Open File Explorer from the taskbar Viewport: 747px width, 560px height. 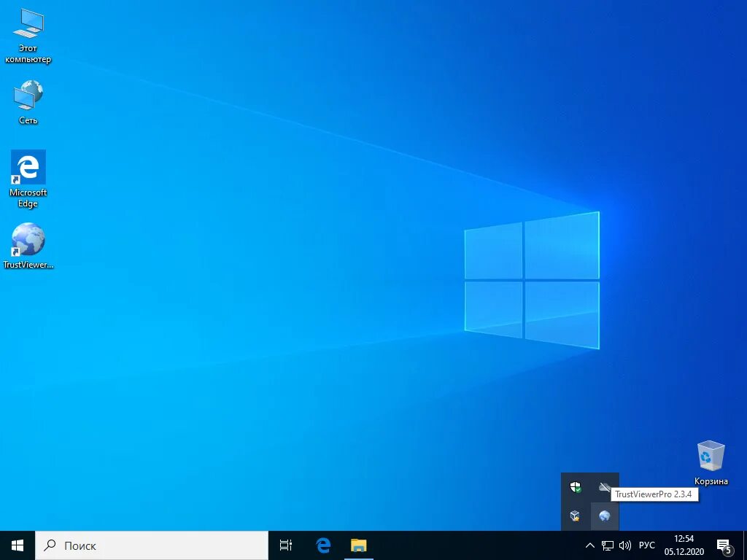pos(359,545)
